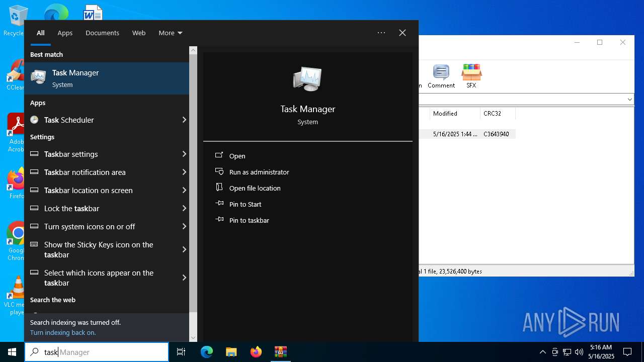Click Turn indexing back on link
This screenshot has height=362, width=644.
tap(63, 332)
